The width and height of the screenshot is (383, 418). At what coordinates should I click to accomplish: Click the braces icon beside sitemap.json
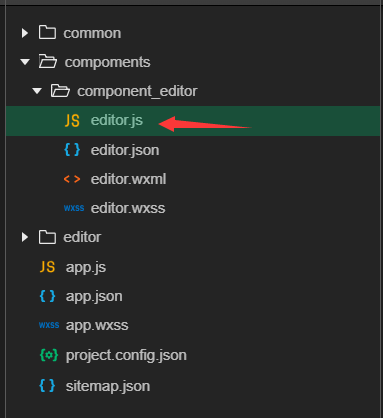47,386
